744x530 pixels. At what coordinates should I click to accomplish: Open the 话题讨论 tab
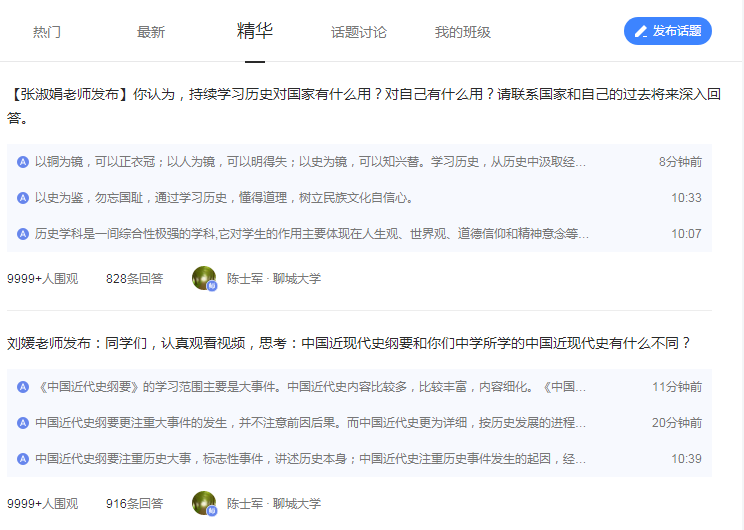(x=359, y=32)
